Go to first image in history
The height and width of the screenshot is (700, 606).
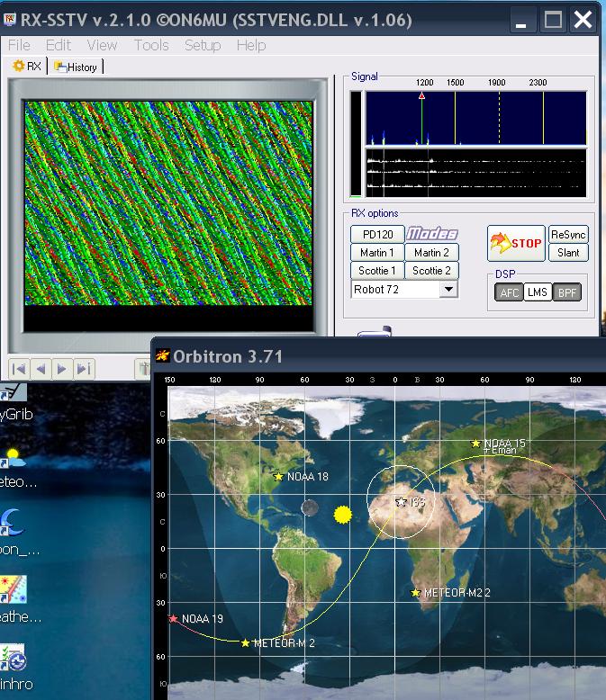(x=19, y=369)
